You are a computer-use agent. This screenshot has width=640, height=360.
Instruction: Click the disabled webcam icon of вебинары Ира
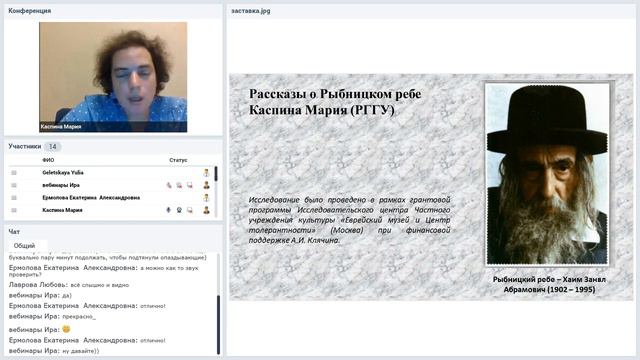tap(179, 185)
